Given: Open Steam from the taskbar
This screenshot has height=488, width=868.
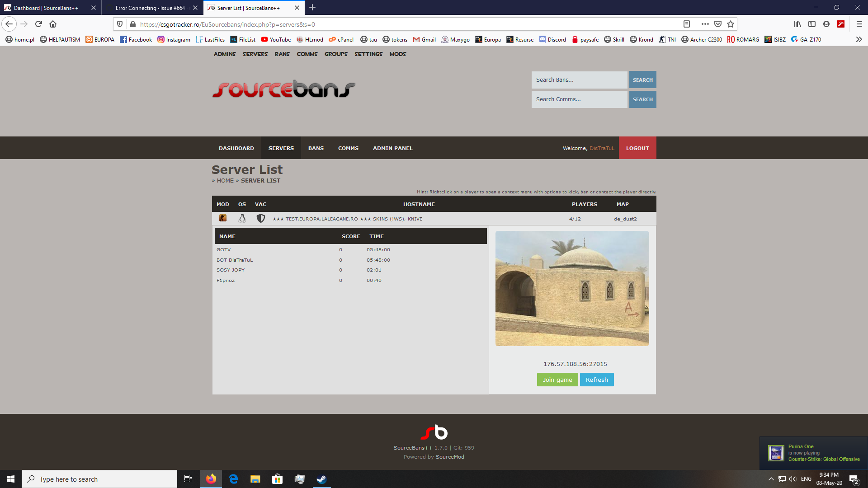Looking at the screenshot, I should pos(321,479).
